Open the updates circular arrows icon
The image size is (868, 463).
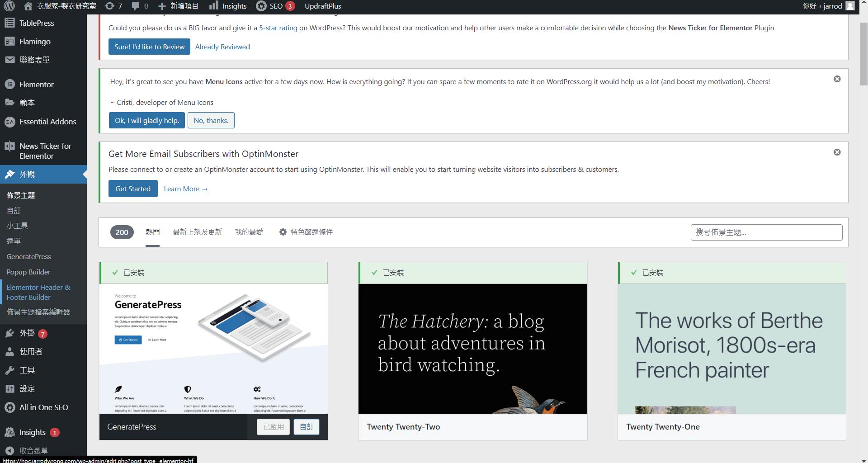pyautogui.click(x=109, y=6)
